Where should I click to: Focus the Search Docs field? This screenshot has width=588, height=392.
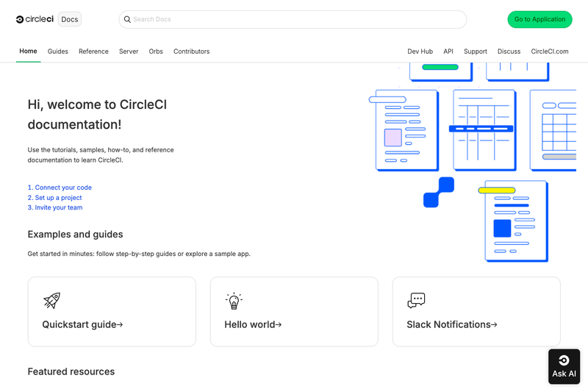point(293,19)
